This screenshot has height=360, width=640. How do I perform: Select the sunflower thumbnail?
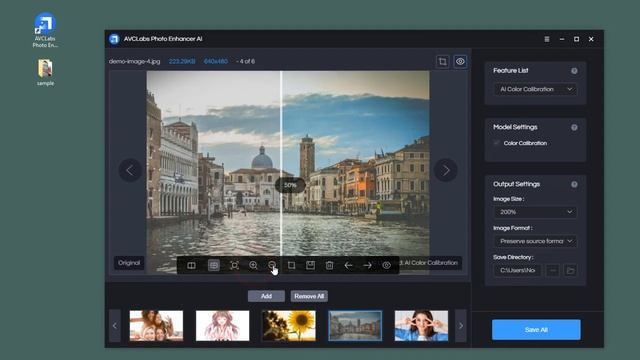[289, 326]
